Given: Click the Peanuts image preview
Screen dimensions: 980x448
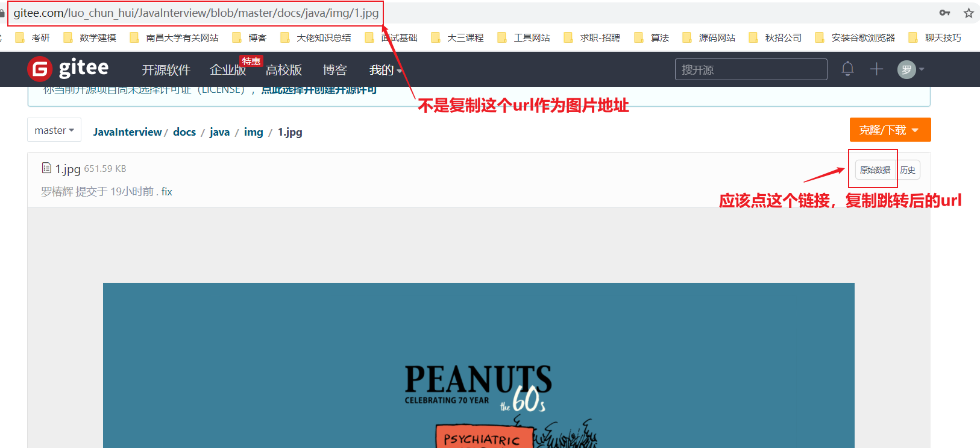Looking at the screenshot, I should click(x=479, y=365).
